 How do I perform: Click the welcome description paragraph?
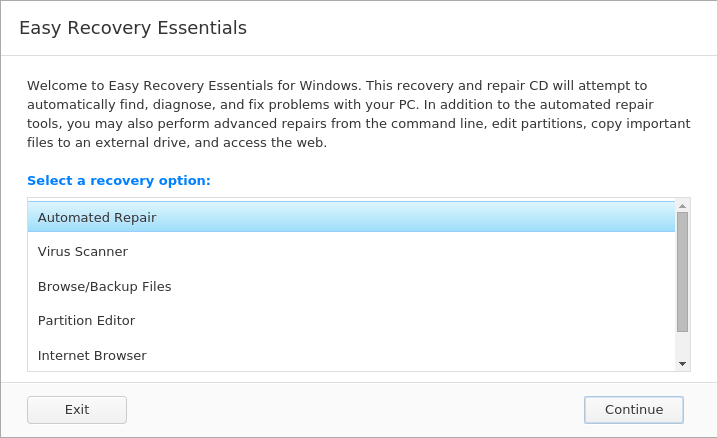tap(359, 114)
